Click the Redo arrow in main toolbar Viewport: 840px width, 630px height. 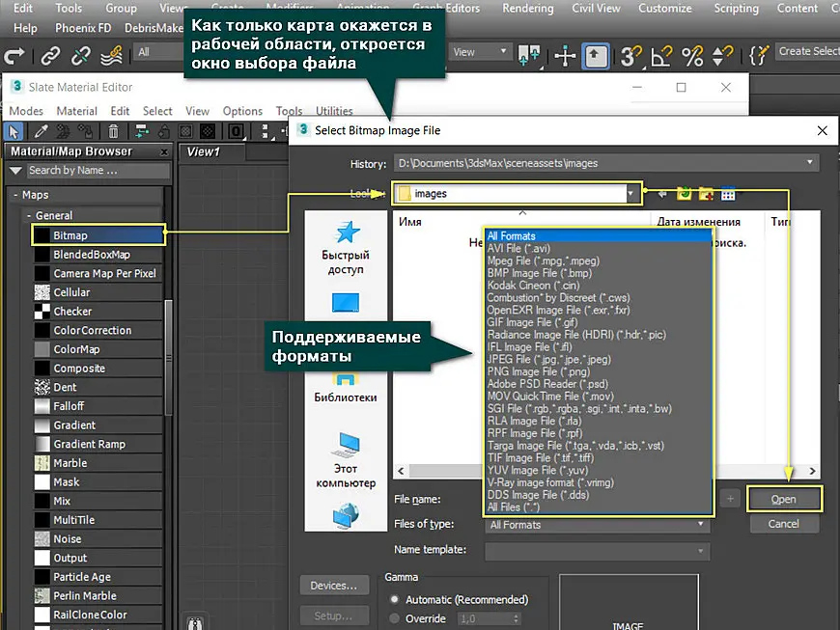click(x=14, y=55)
